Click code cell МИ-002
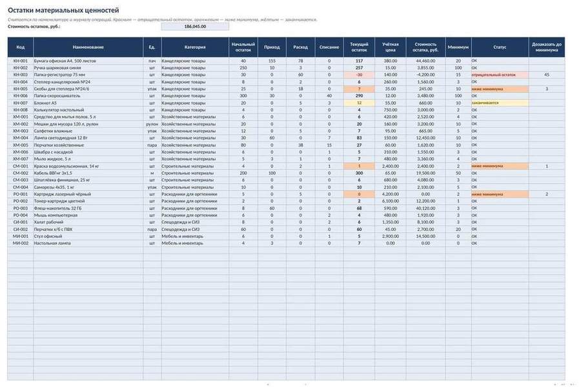The image size is (581, 392). 21,244
